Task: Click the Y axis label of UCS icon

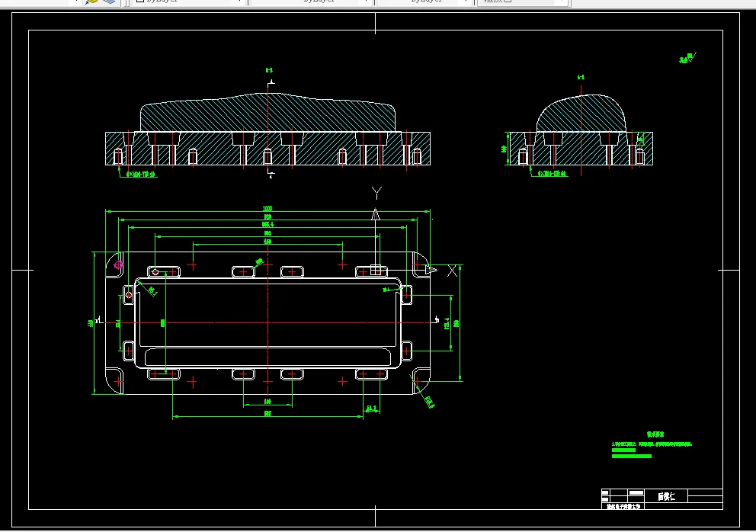Action: 377,193
